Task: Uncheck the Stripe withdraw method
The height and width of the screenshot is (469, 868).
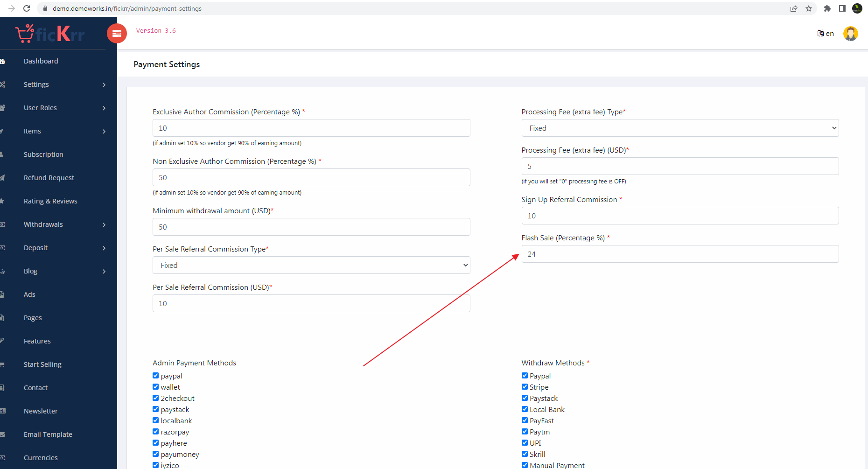Action: [525, 387]
